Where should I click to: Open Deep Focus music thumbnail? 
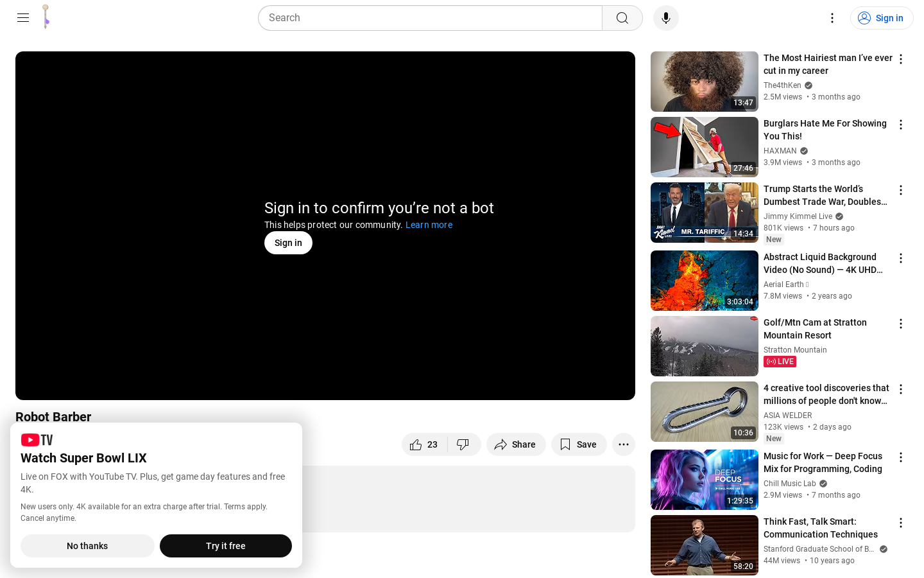(705, 480)
